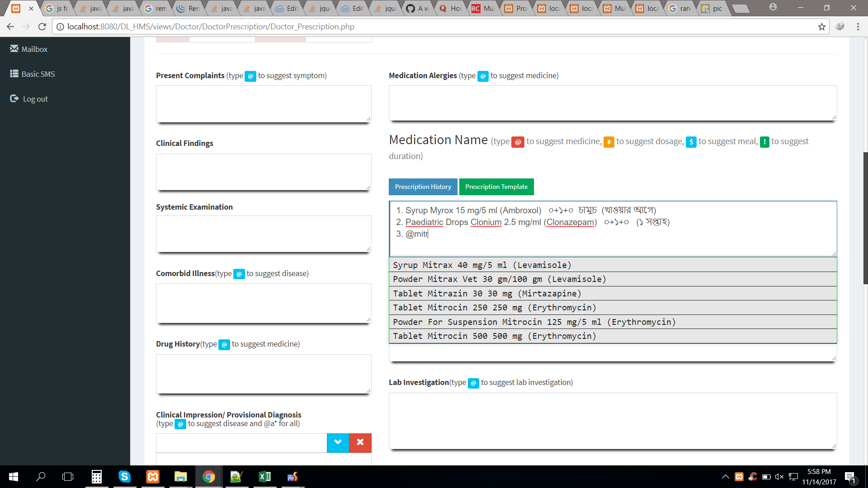Click the red X clear button in diagnosis
This screenshot has height=488, width=868.
tap(360, 442)
